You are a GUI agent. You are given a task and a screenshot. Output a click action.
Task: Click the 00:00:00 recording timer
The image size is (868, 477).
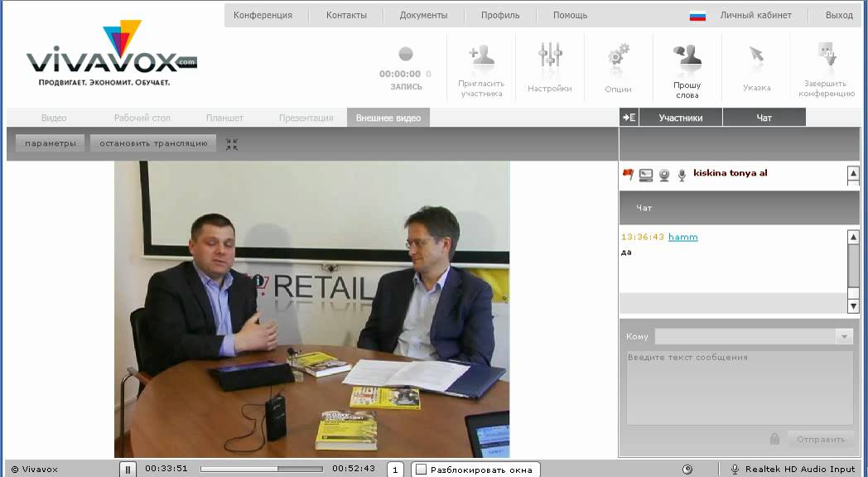coord(400,74)
